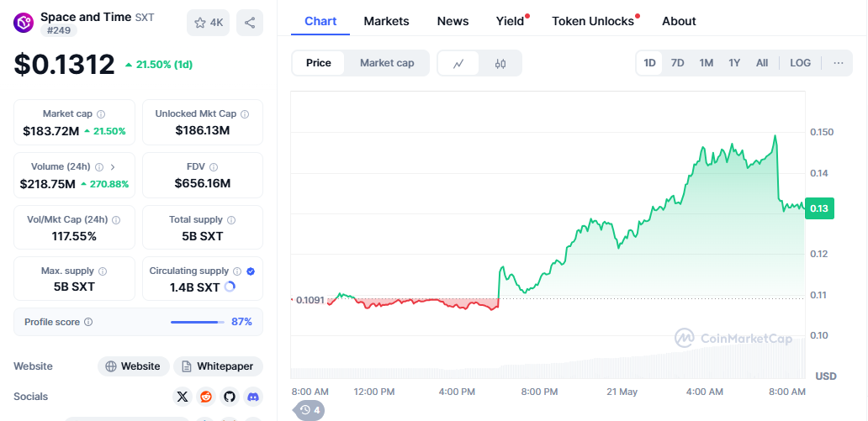Click the $656.16M FDV value
Screen dimensions: 868x421
(x=203, y=183)
